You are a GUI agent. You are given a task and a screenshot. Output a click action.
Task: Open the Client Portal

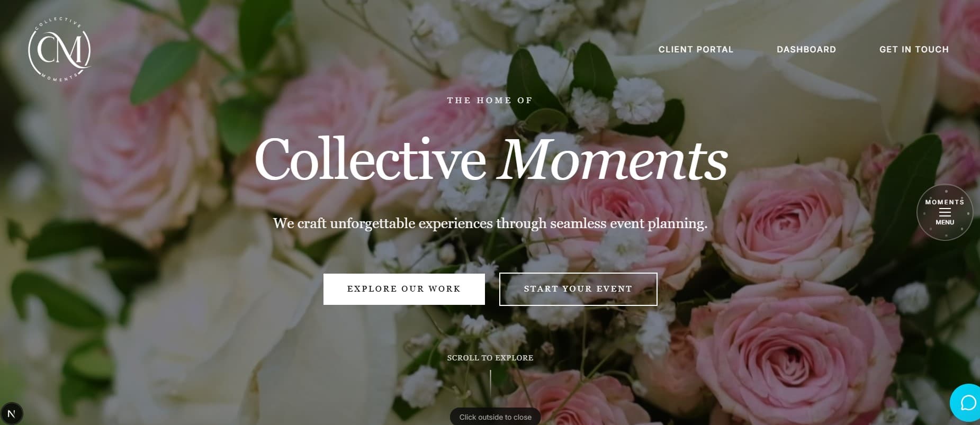[696, 49]
